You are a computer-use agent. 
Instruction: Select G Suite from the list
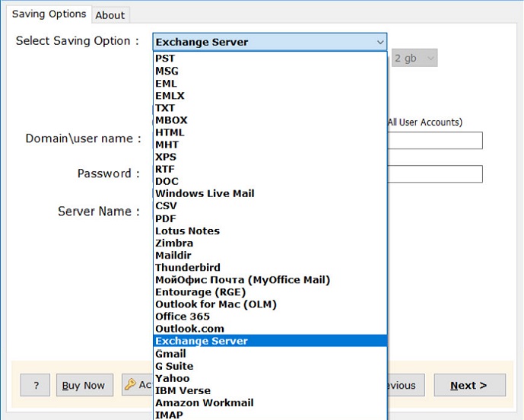point(270,366)
